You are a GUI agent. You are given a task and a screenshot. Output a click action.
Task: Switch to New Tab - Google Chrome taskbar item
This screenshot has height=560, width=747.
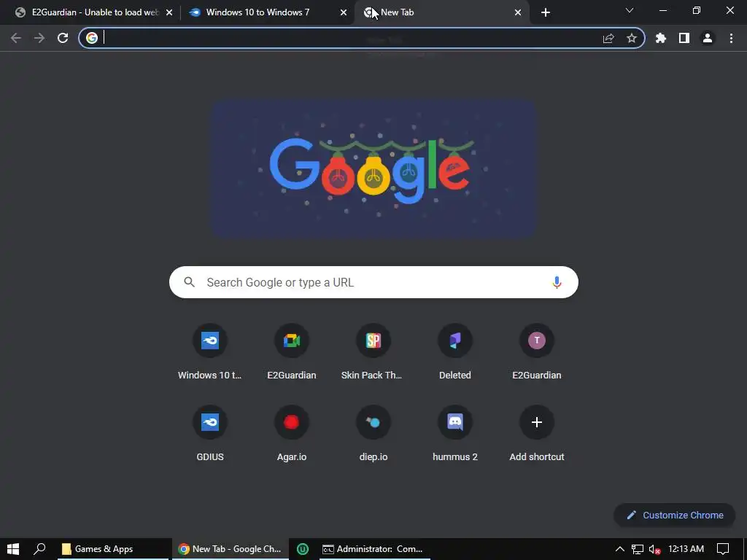click(x=231, y=549)
